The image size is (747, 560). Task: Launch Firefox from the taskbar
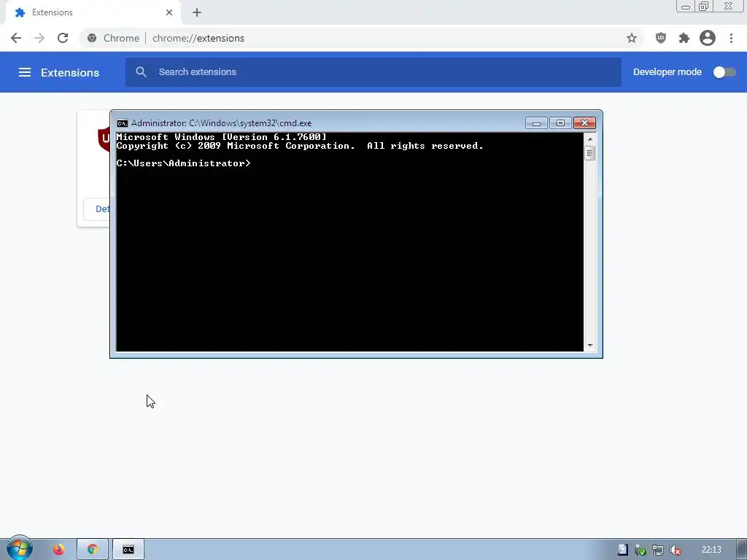(x=58, y=550)
